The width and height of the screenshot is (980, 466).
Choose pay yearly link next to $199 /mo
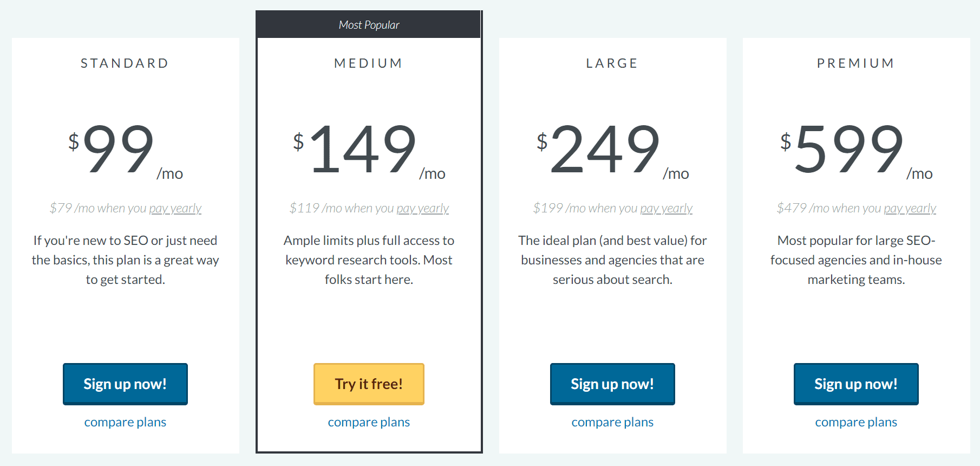(x=666, y=209)
